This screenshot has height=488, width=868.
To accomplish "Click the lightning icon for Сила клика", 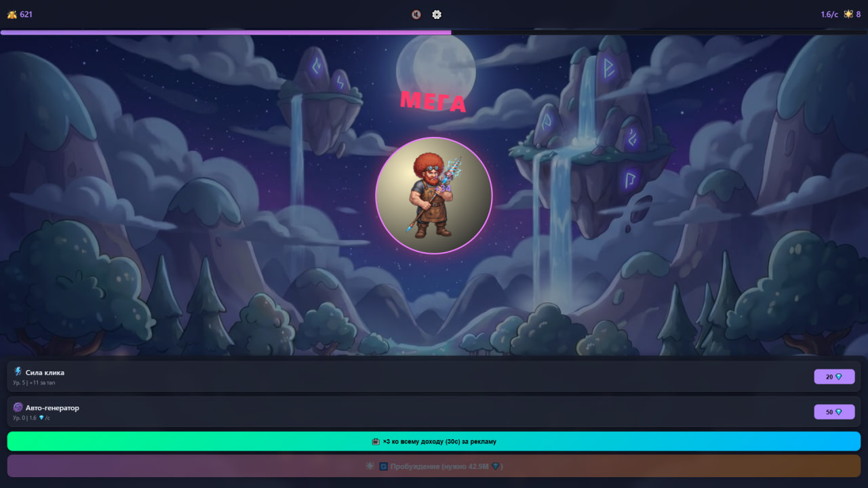I will [18, 372].
